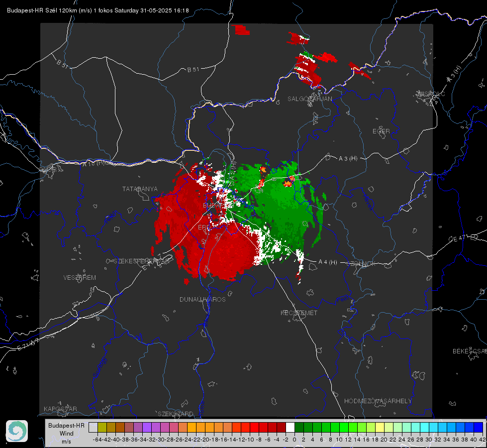The height and width of the screenshot is (448, 487).
Task: Click the SALGÓTARJÁN city label
Action: (x=309, y=99)
